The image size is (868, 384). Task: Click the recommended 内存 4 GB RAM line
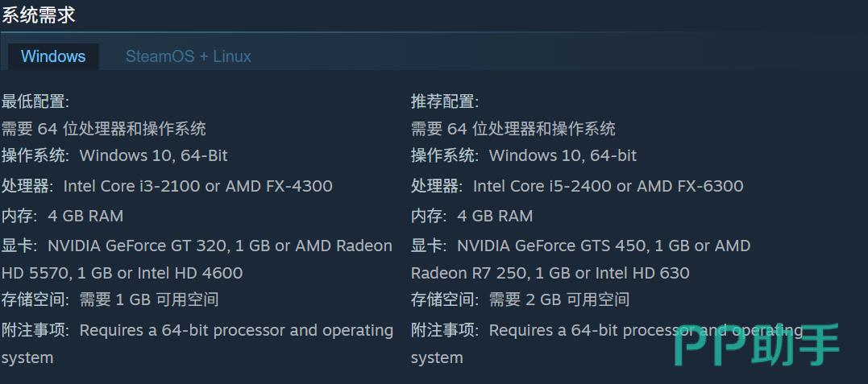(x=472, y=216)
